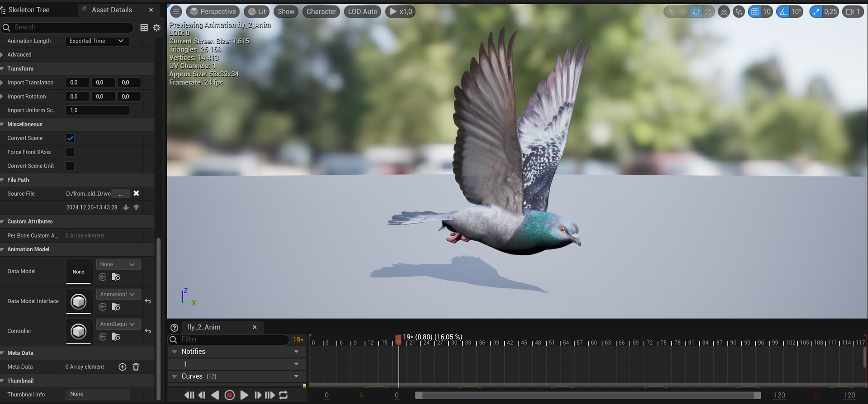Jump to the animation start

pyautogui.click(x=189, y=395)
